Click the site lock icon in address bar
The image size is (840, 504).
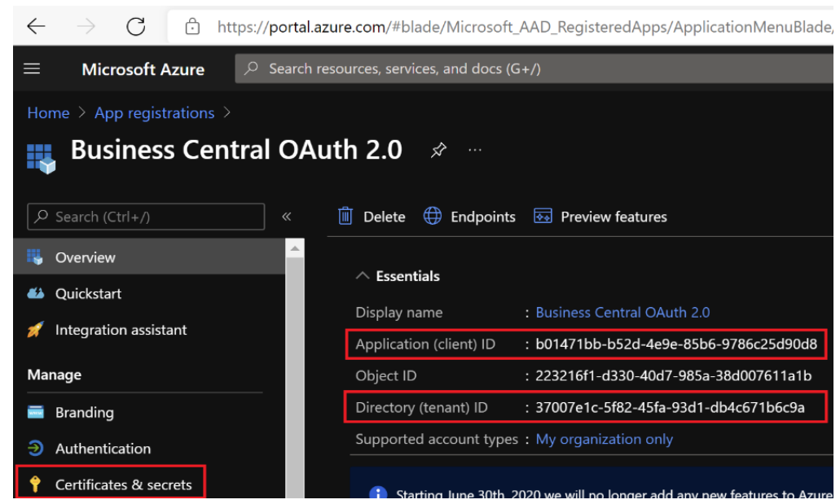point(193,27)
